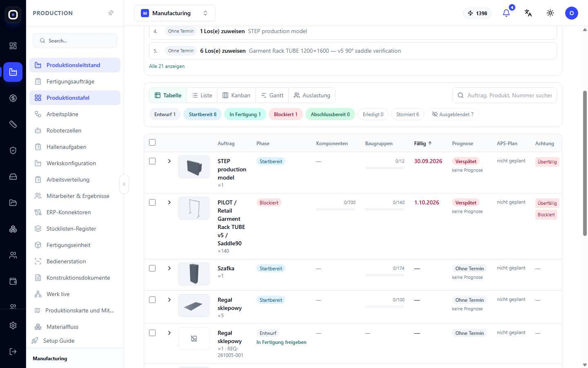The image size is (588, 368).
Task: Open the user avatar menu
Action: pyautogui.click(x=572, y=13)
